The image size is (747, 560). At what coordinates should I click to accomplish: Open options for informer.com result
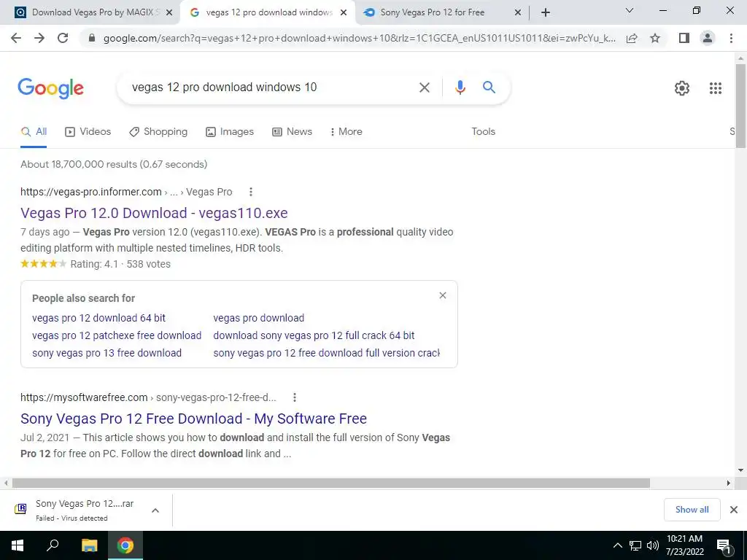pos(251,192)
